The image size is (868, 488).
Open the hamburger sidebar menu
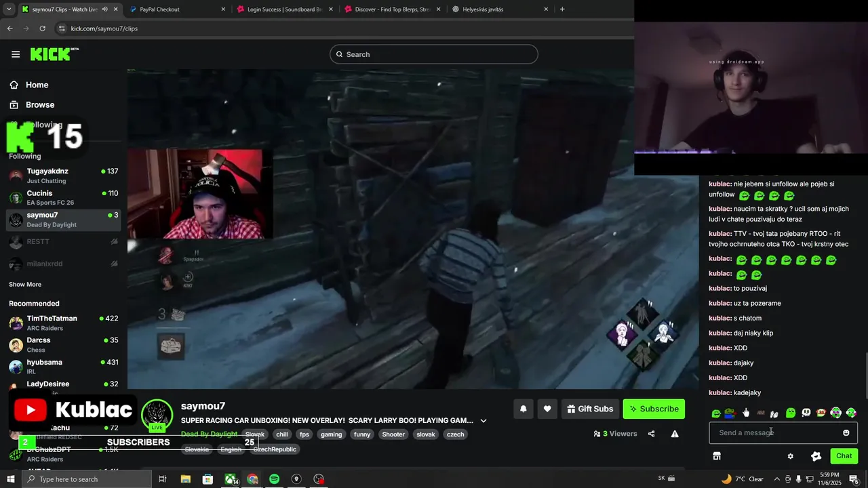(16, 54)
